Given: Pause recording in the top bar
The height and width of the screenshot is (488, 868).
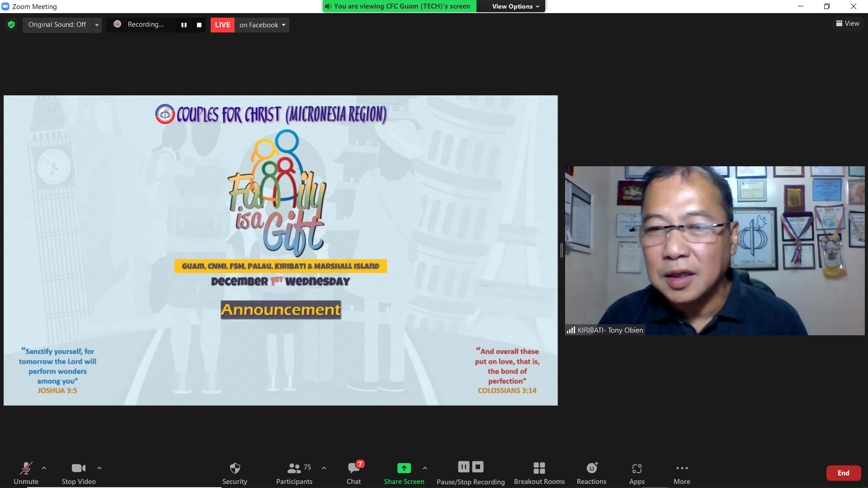Looking at the screenshot, I should click(x=184, y=25).
